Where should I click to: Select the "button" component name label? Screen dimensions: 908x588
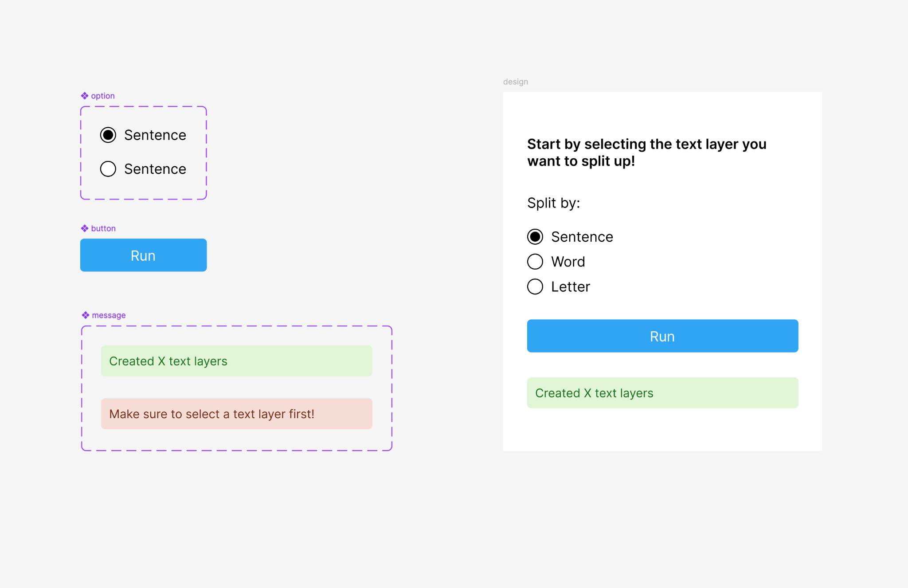click(x=103, y=228)
